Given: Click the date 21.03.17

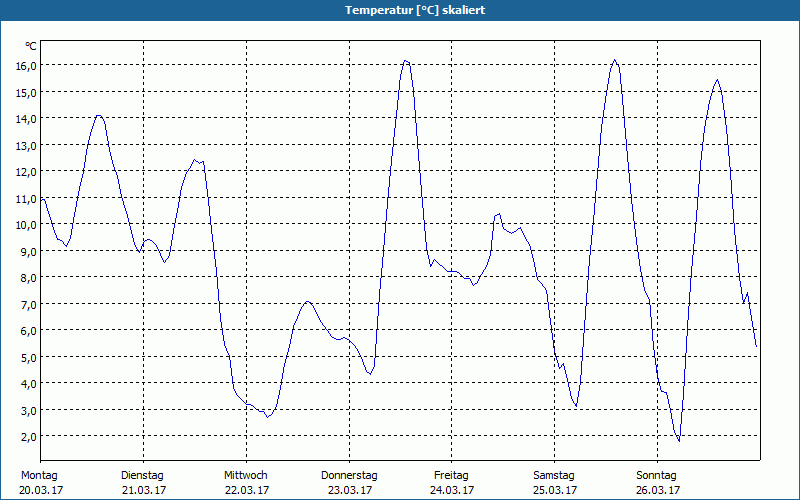Looking at the screenshot, I should (144, 490).
